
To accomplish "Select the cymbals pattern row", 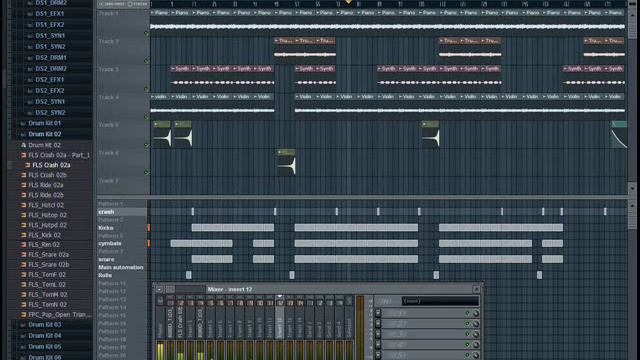I will pos(122,243).
